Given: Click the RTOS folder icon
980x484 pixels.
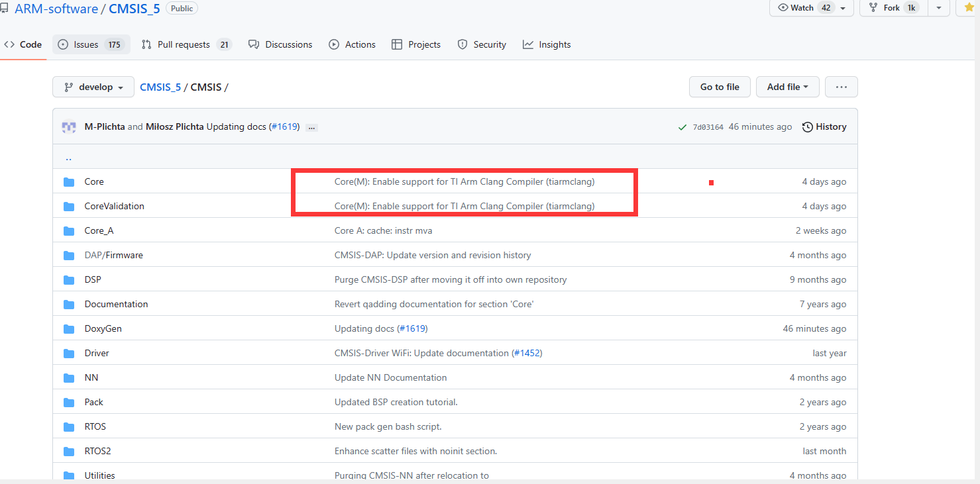Looking at the screenshot, I should point(69,427).
